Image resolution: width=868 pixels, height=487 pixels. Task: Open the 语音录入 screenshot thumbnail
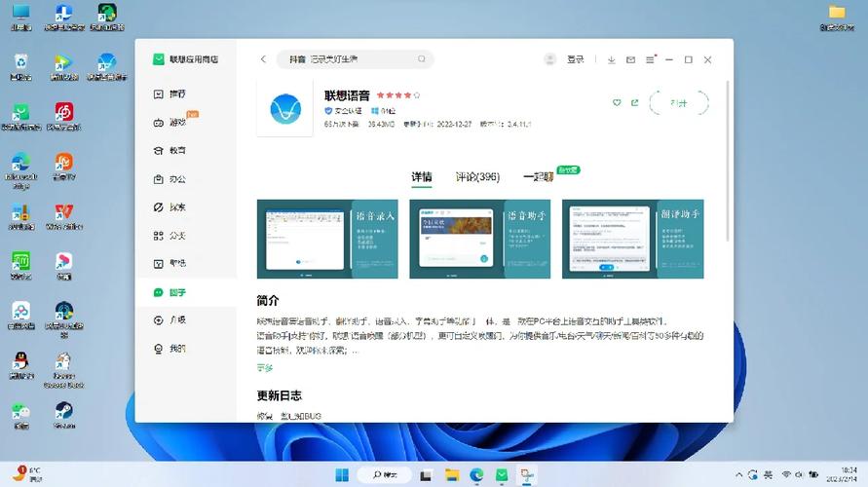coord(327,239)
